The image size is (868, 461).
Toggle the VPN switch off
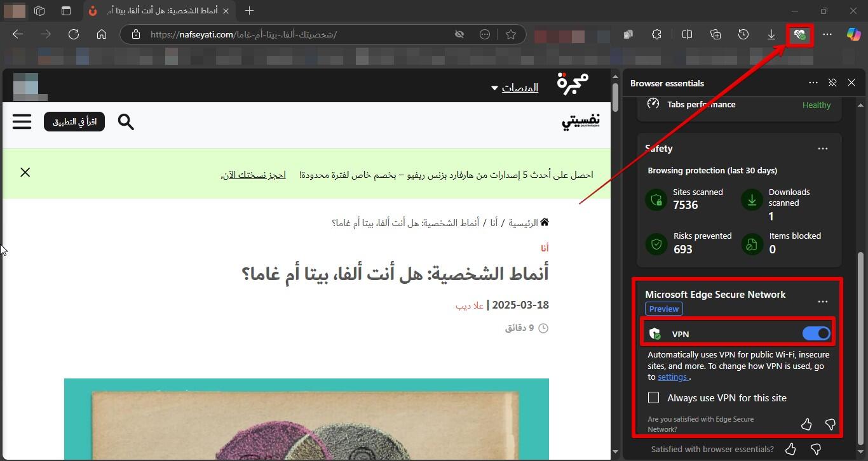816,334
